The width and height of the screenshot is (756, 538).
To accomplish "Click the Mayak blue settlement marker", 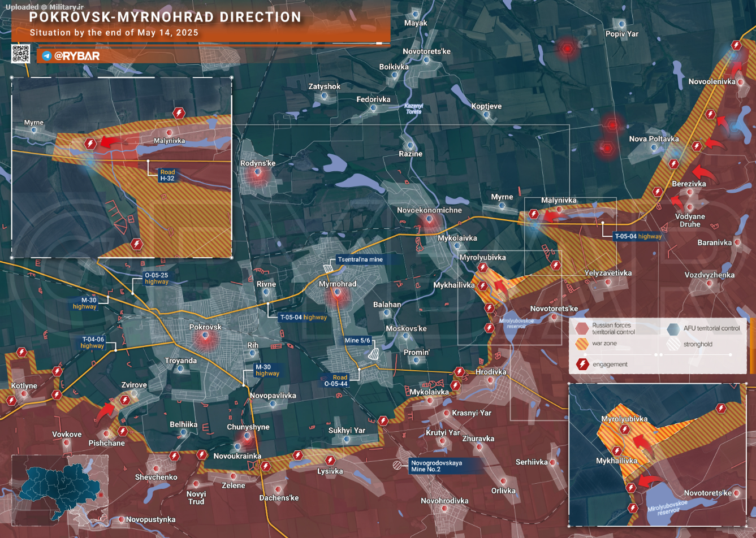I will click(416, 14).
